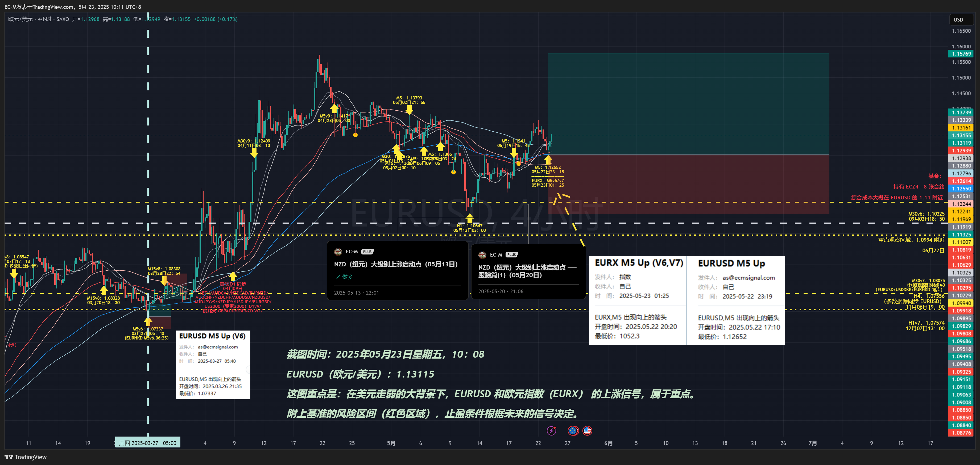
Task: Click the pencil icon beside 做多
Action: [338, 277]
